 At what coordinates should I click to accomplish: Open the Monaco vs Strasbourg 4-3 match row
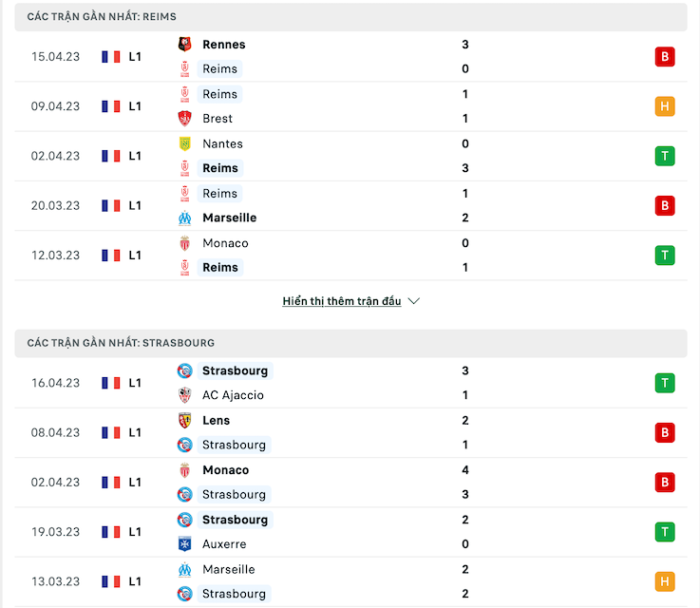pyautogui.click(x=350, y=482)
